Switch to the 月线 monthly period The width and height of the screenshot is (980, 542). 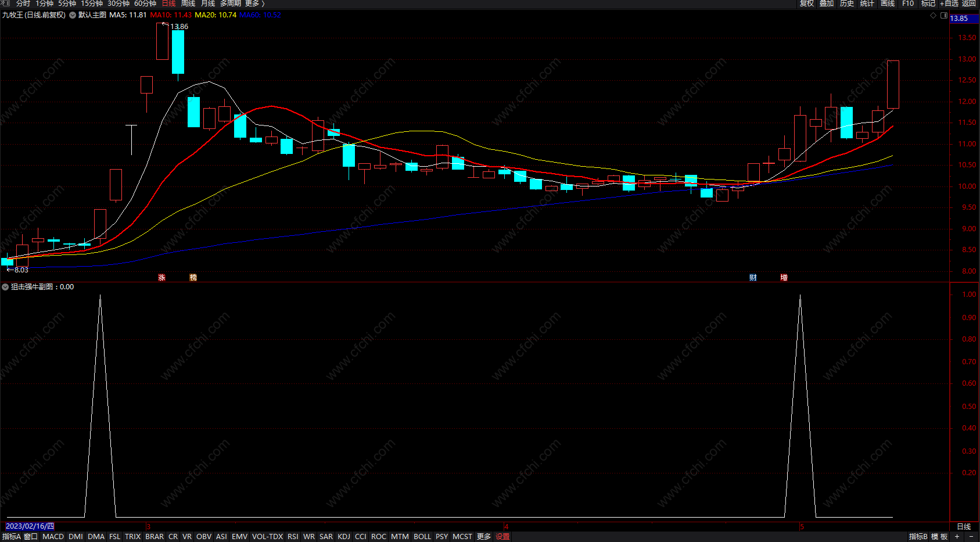(x=208, y=3)
